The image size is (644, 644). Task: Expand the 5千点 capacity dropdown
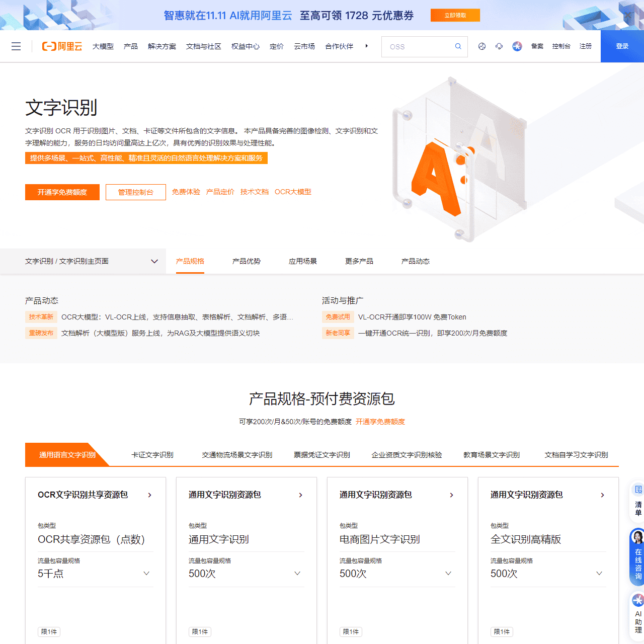(x=146, y=573)
